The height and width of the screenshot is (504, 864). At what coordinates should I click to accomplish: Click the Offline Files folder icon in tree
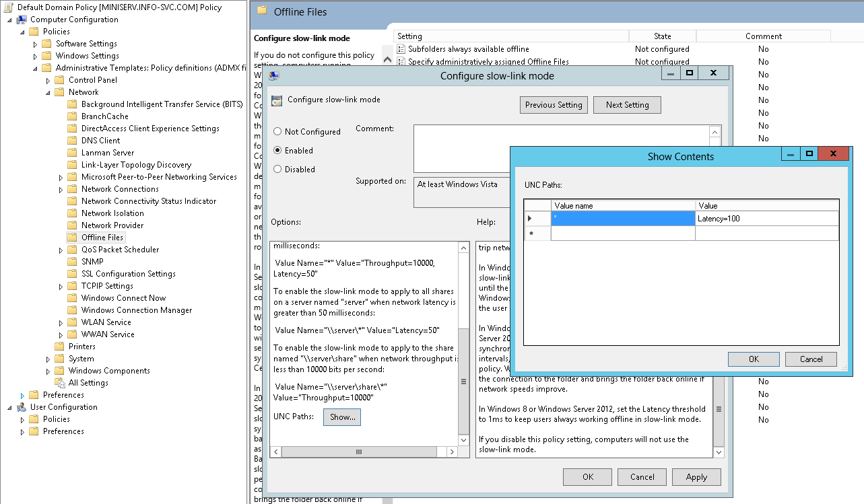click(x=73, y=238)
